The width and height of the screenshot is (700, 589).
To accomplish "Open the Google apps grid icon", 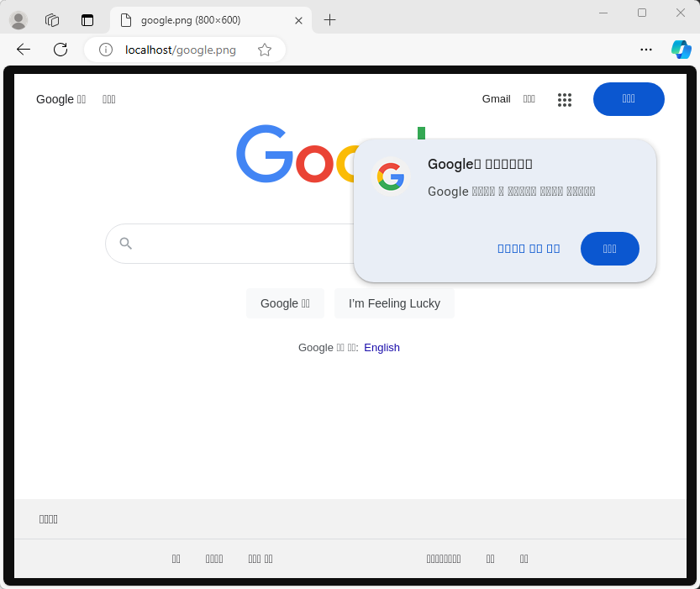I will (565, 99).
